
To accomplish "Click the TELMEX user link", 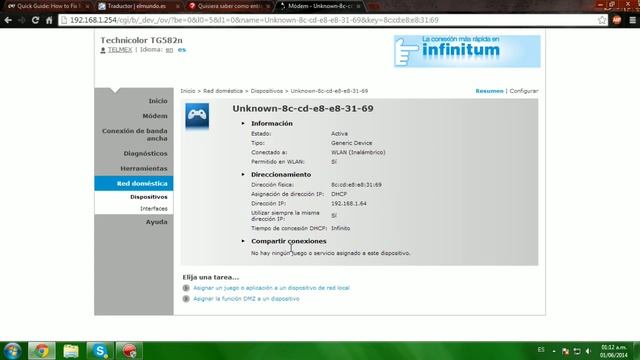I will [x=120, y=50].
